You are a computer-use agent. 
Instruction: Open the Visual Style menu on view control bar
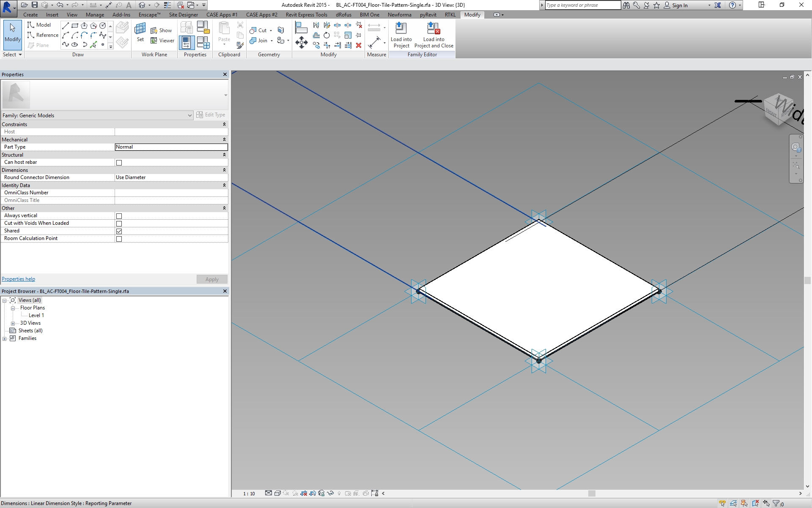pyautogui.click(x=278, y=494)
